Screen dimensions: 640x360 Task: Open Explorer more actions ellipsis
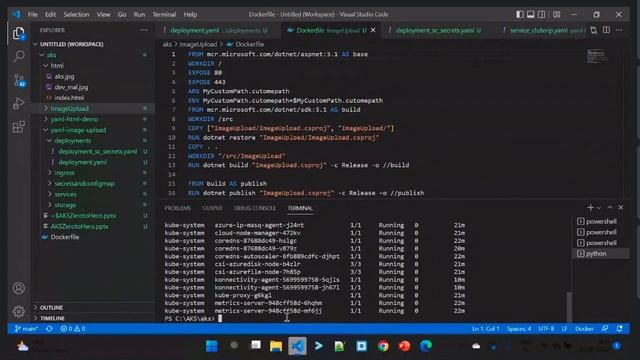[144, 30]
